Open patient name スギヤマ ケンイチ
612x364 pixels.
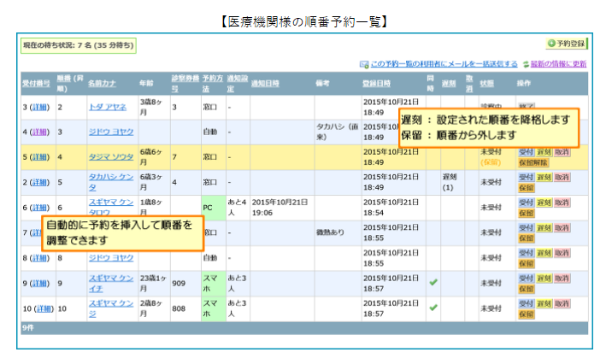[111, 283]
